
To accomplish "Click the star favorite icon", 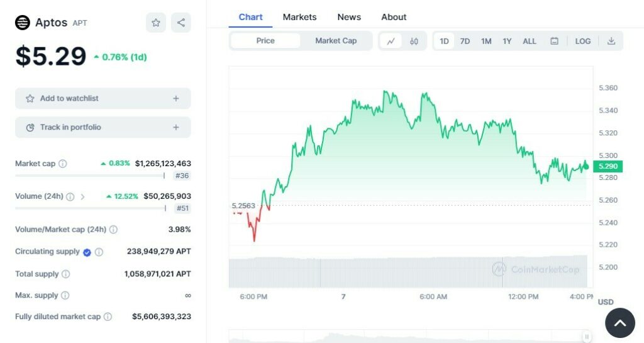I will click(x=156, y=23).
